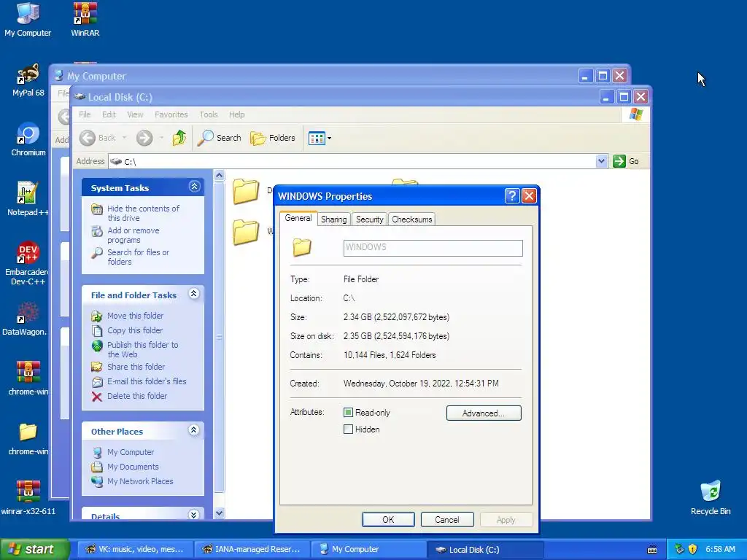The image size is (747, 560).
Task: Click Copy this folder task
Action: [x=135, y=330]
